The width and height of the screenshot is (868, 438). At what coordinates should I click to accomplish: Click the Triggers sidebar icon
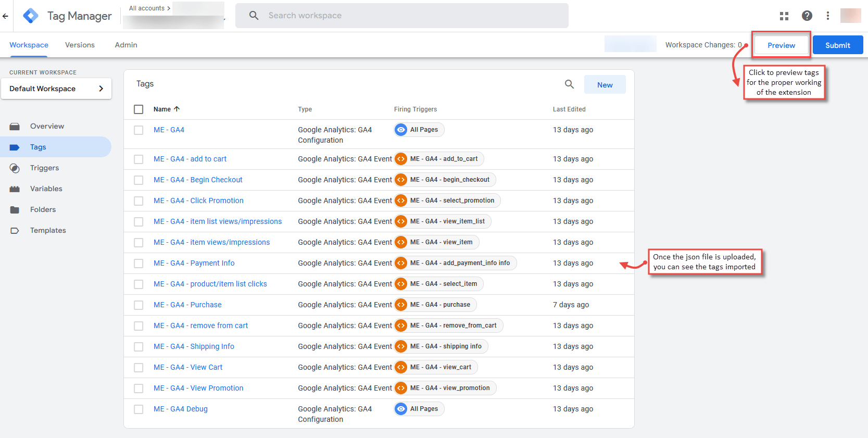click(x=15, y=168)
